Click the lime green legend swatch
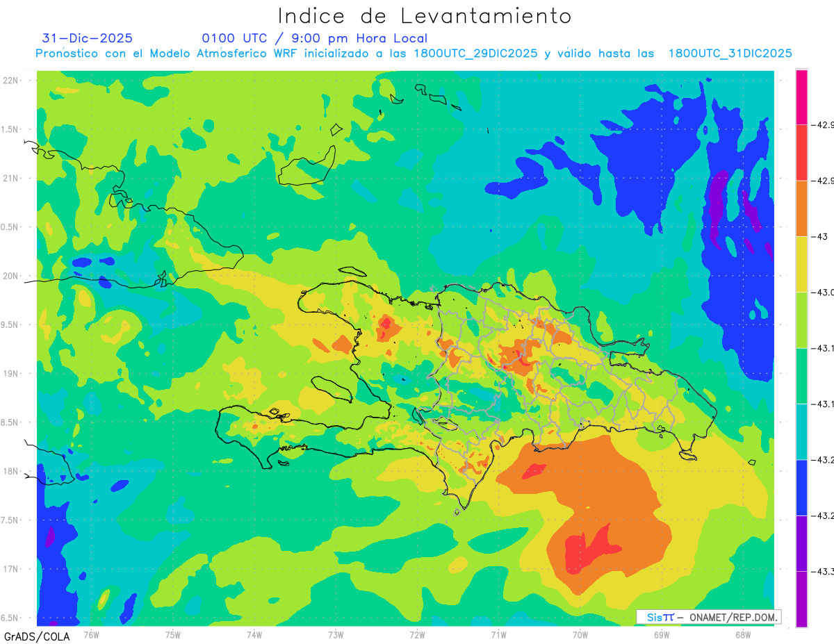The height and width of the screenshot is (644, 834). point(801,320)
